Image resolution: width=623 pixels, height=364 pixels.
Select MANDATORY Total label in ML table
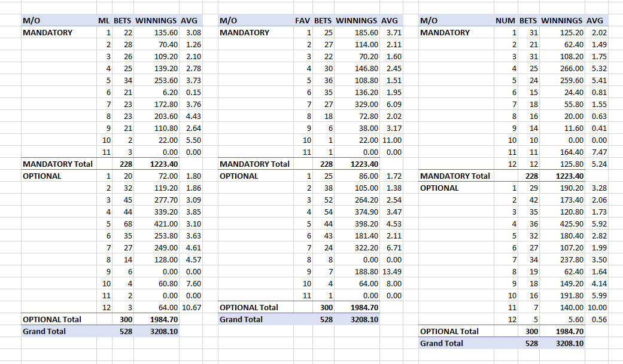click(x=57, y=164)
